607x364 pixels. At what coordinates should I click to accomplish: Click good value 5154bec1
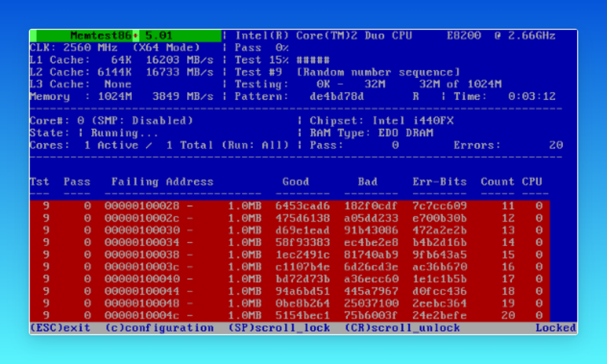point(302,315)
